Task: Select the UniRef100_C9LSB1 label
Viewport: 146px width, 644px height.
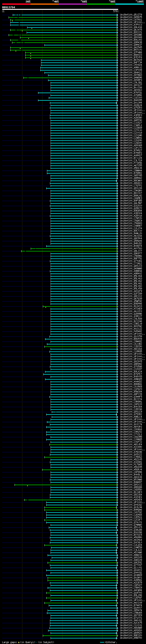Action: point(131,82)
